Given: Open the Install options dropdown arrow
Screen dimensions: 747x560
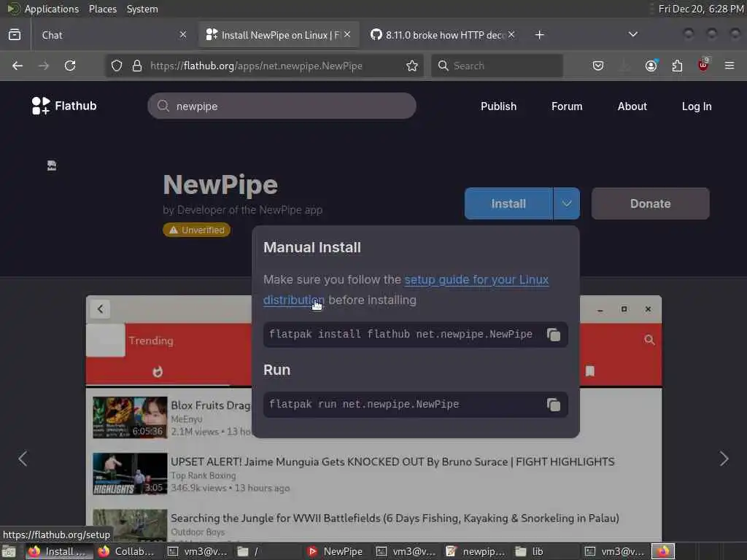Looking at the screenshot, I should click(x=566, y=204).
